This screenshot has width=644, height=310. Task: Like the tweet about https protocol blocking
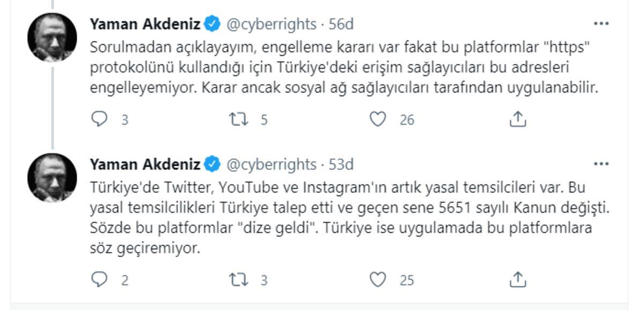(380, 120)
